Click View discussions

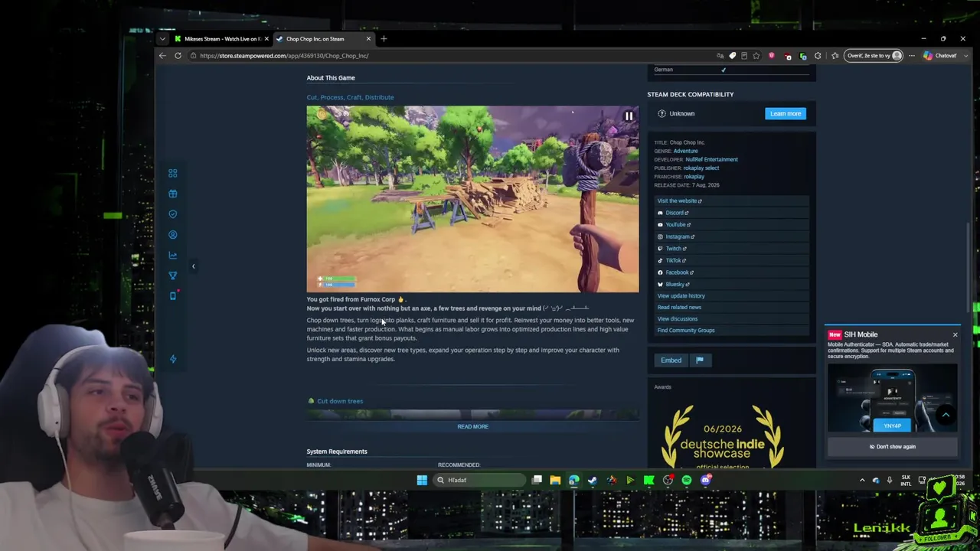pos(678,319)
